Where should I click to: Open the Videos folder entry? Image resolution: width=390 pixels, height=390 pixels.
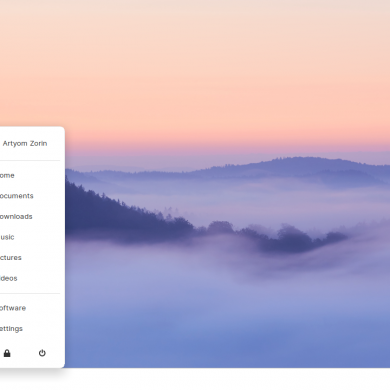point(9,278)
